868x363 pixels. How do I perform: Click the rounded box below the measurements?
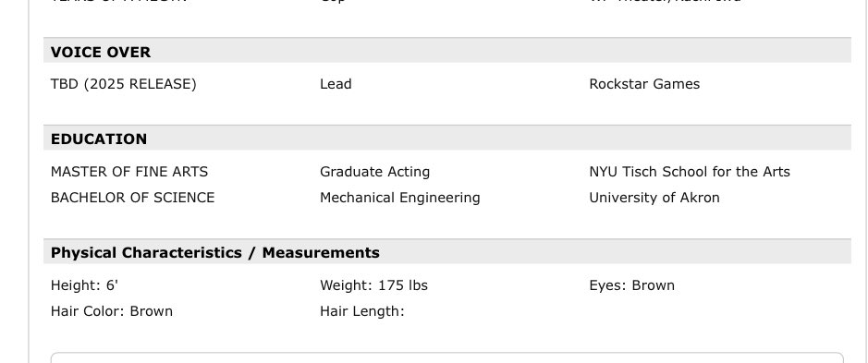447,357
